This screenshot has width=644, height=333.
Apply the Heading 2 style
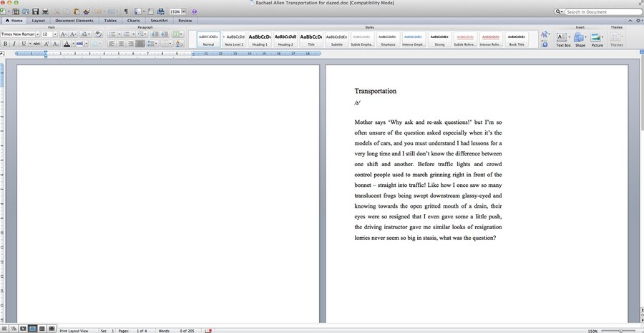point(286,39)
